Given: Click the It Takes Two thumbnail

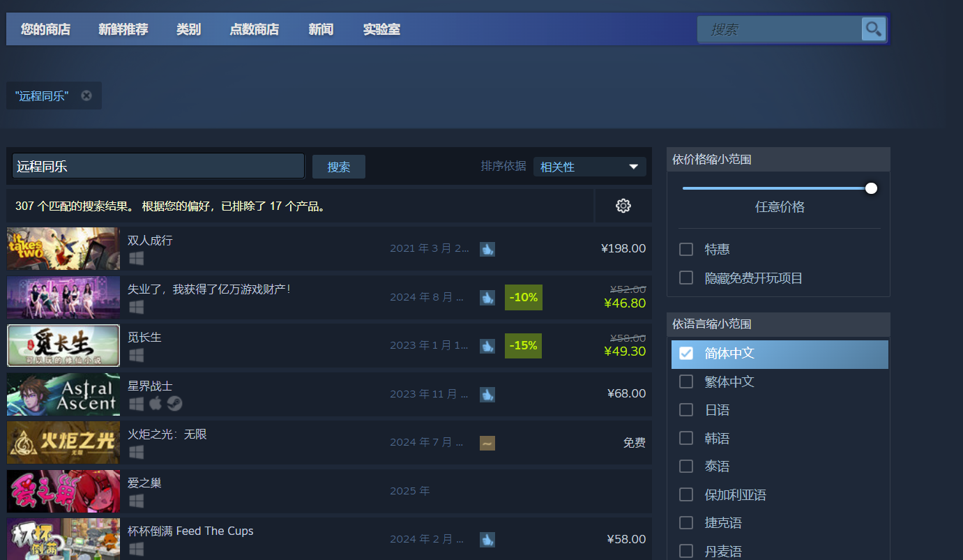Looking at the screenshot, I should pyautogui.click(x=63, y=248).
